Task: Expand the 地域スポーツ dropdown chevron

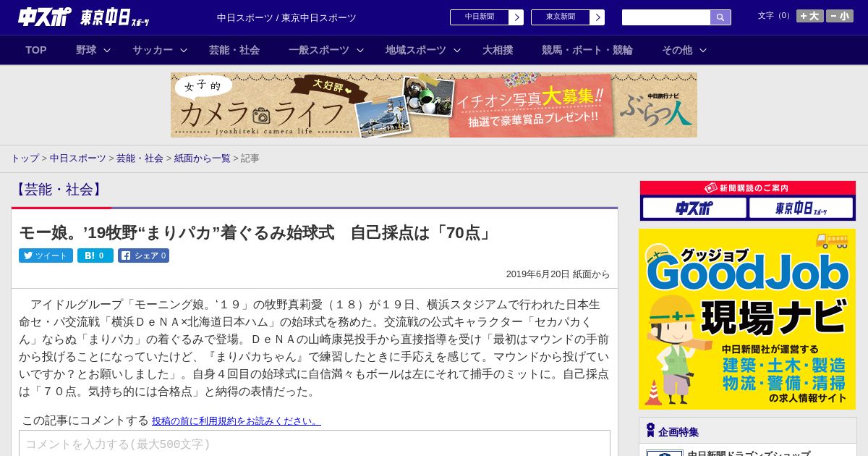Action: point(457,50)
